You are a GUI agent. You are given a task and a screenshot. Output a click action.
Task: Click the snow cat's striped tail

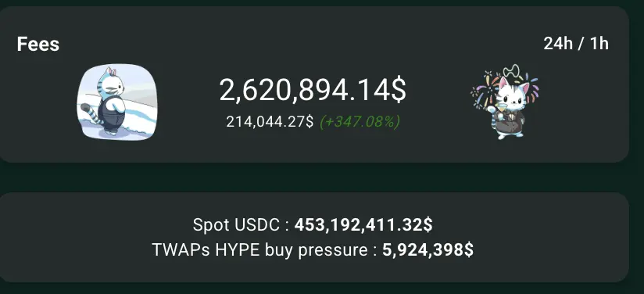click(91, 114)
